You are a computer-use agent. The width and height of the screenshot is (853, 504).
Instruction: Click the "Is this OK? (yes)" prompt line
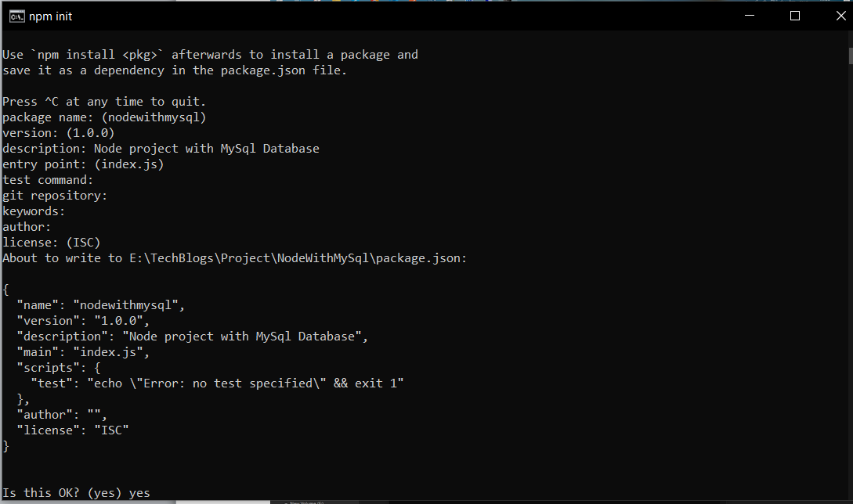(76, 492)
